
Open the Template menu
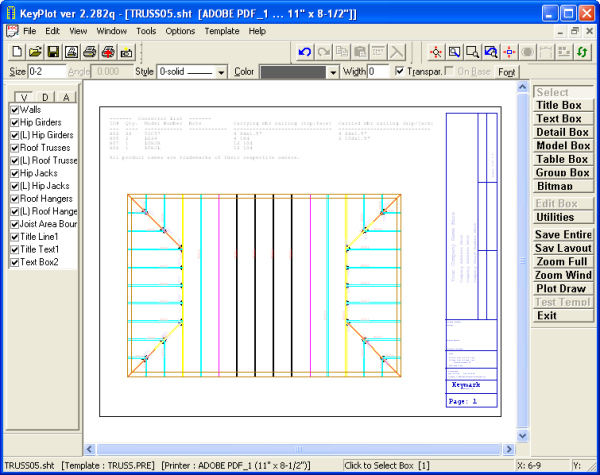tap(221, 31)
